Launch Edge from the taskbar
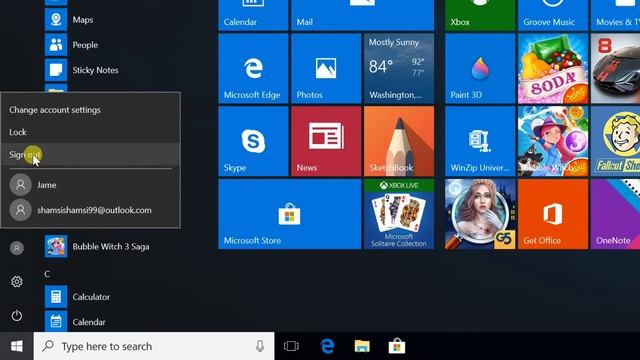 click(327, 346)
